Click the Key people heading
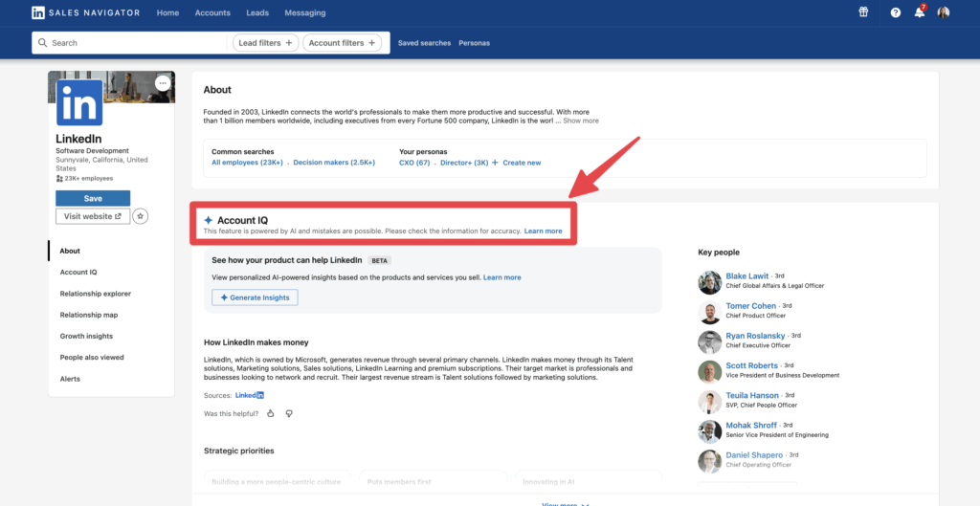 [719, 253]
